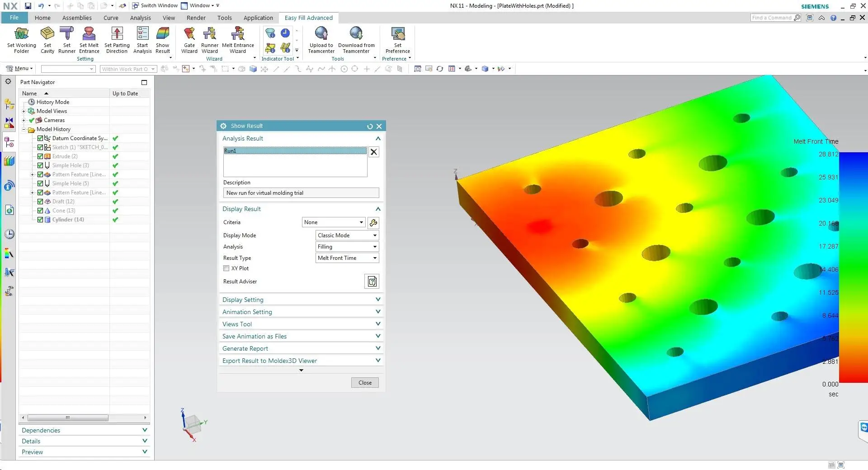Open the resource bar settings gear
Image resolution: width=868 pixels, height=470 pixels.
tap(8, 82)
